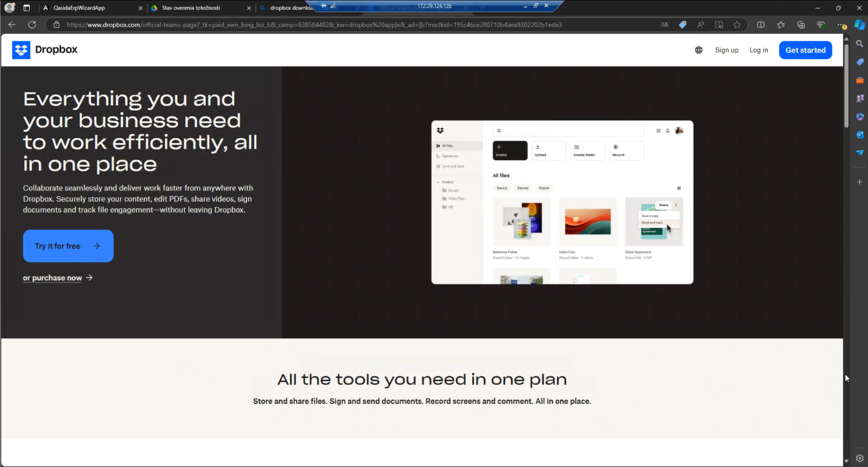Click Upload tile in the preview

click(549, 150)
